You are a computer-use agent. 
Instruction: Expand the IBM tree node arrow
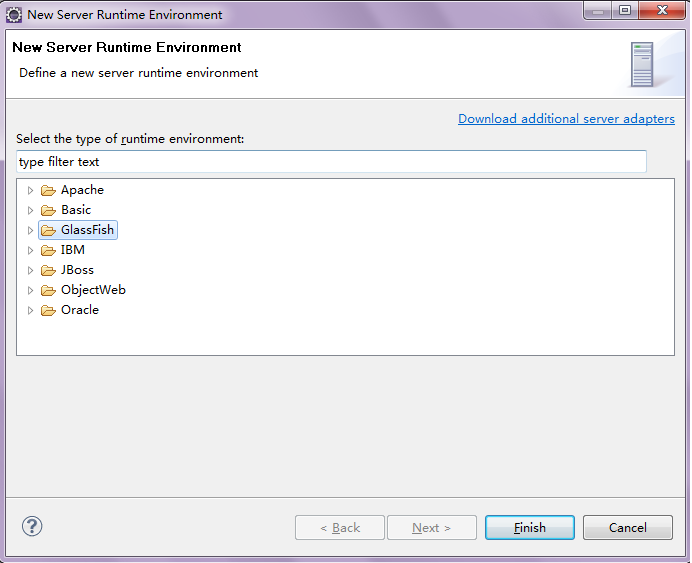coord(30,250)
